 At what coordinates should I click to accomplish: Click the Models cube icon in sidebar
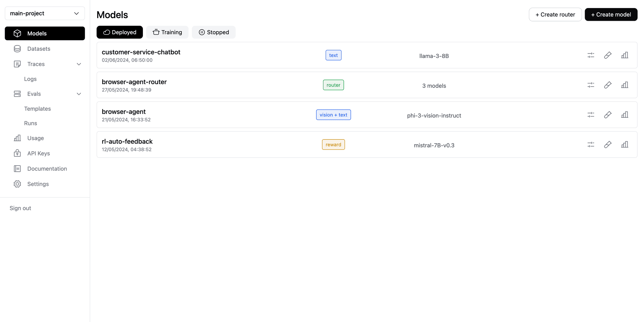coord(17,34)
